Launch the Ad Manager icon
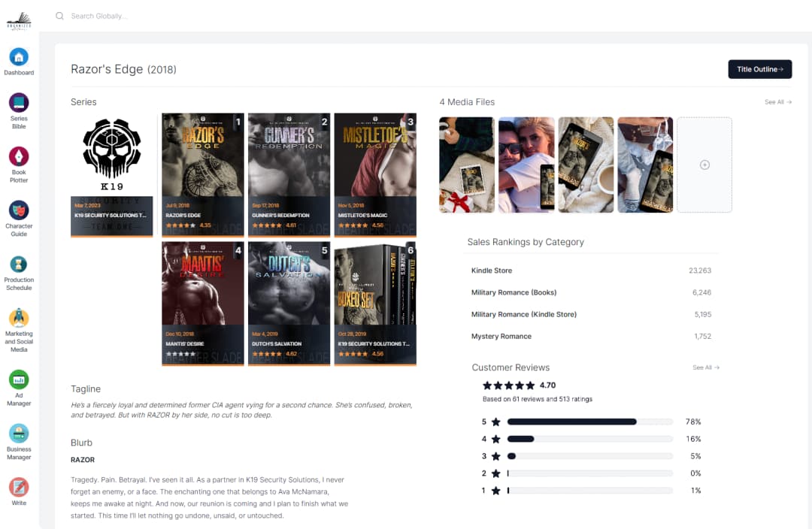Viewport: 812px width, 529px height. [x=19, y=379]
